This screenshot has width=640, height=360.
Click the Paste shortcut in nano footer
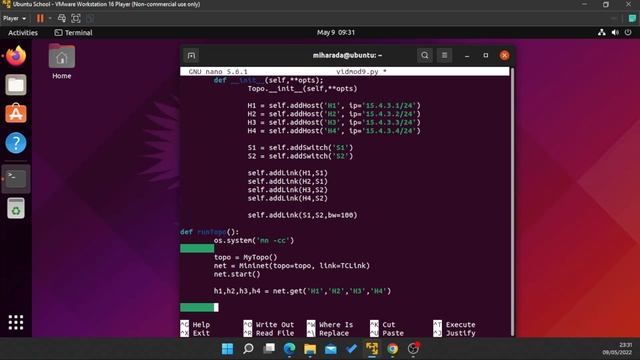tap(387, 333)
